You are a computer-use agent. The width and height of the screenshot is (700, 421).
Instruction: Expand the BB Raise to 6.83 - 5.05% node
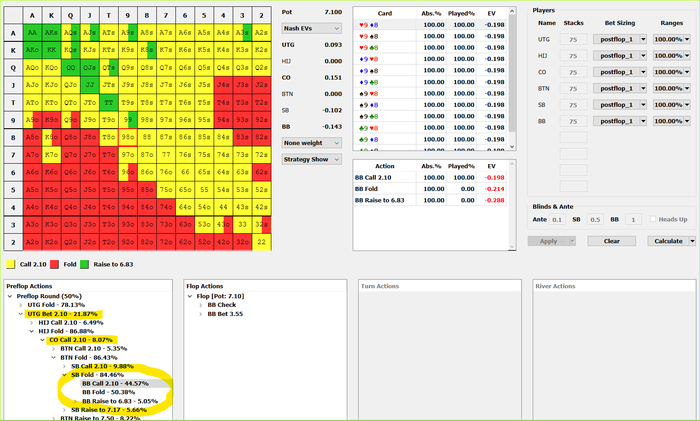[x=75, y=401]
